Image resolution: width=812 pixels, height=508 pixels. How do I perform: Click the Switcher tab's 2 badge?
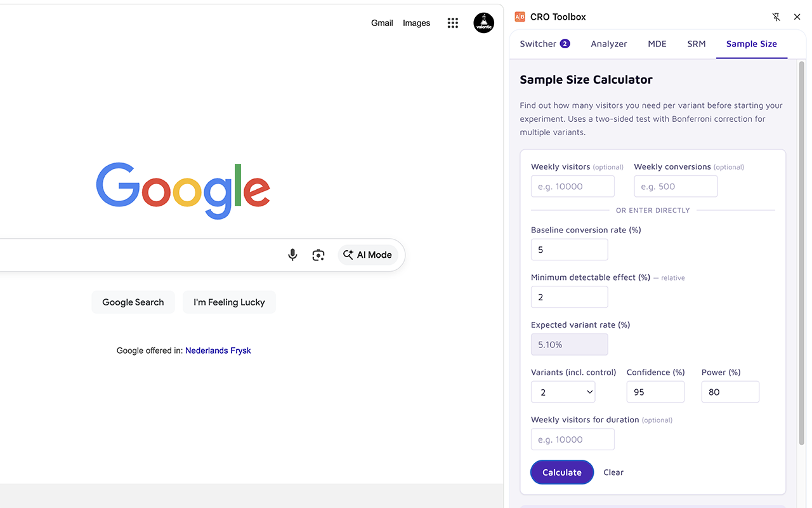[565, 44]
